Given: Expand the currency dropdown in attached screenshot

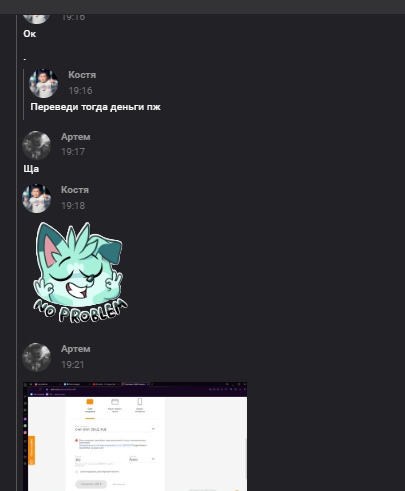Looking at the screenshot, I should pyautogui.click(x=142, y=459).
